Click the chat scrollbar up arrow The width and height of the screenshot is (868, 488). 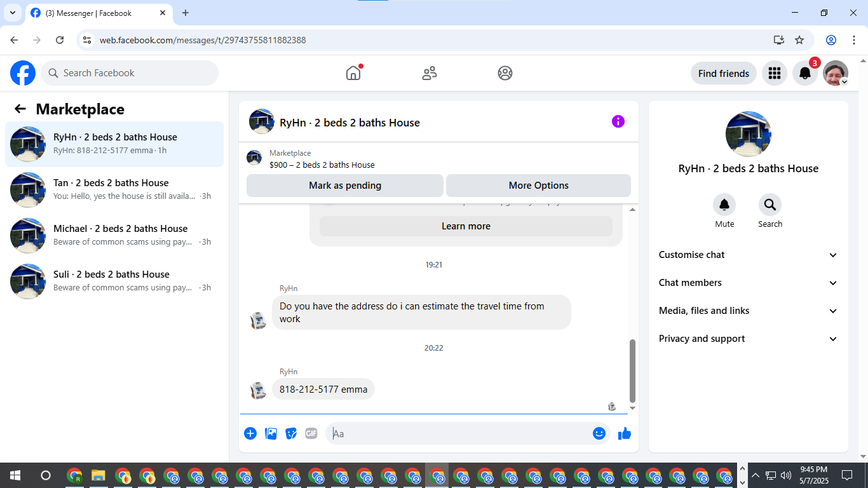632,209
